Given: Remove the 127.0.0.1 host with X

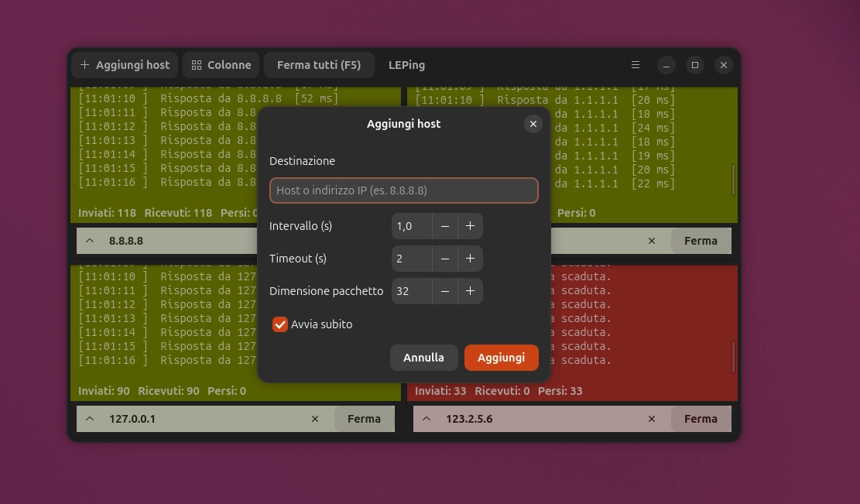Looking at the screenshot, I should [315, 419].
